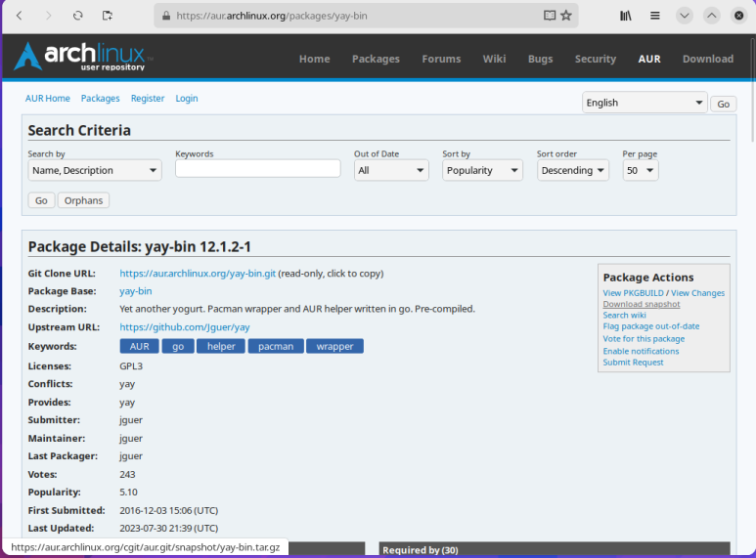The image size is (756, 558).
Task: Click the Orphans button
Action: click(x=83, y=200)
